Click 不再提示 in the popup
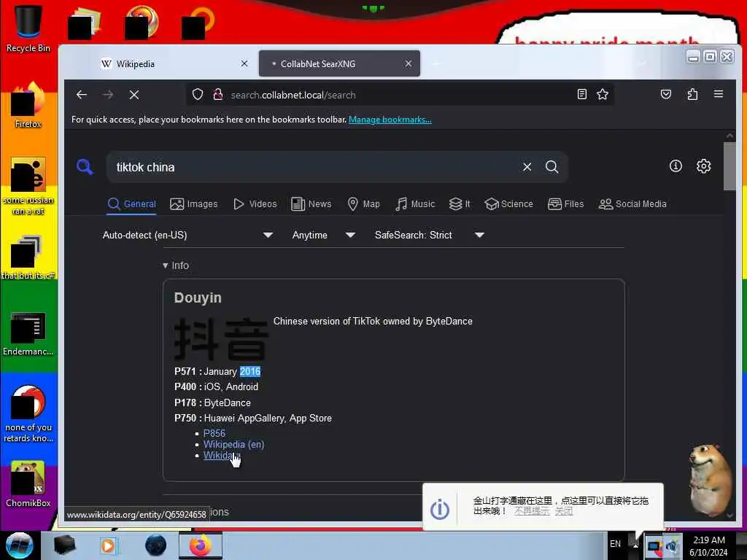The width and height of the screenshot is (747, 560). pos(532,511)
